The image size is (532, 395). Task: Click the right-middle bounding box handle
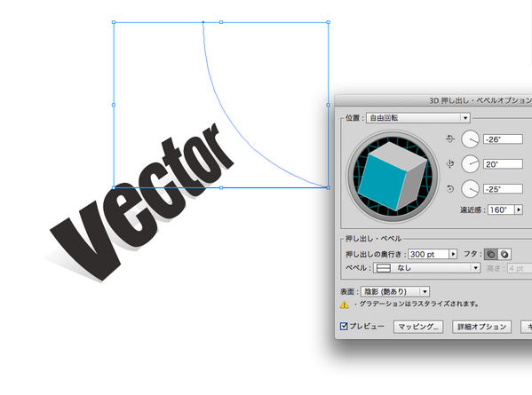(328, 105)
